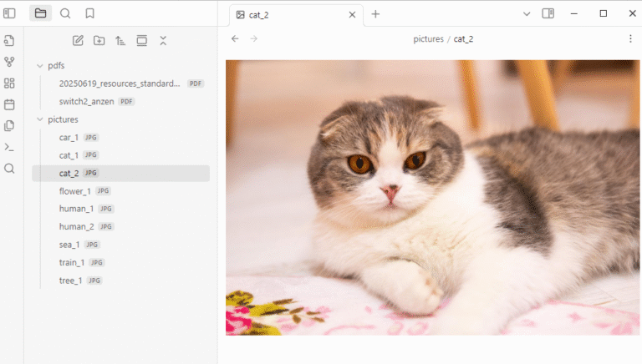Change the file explorer sort order
This screenshot has height=364, width=642.
coord(120,40)
